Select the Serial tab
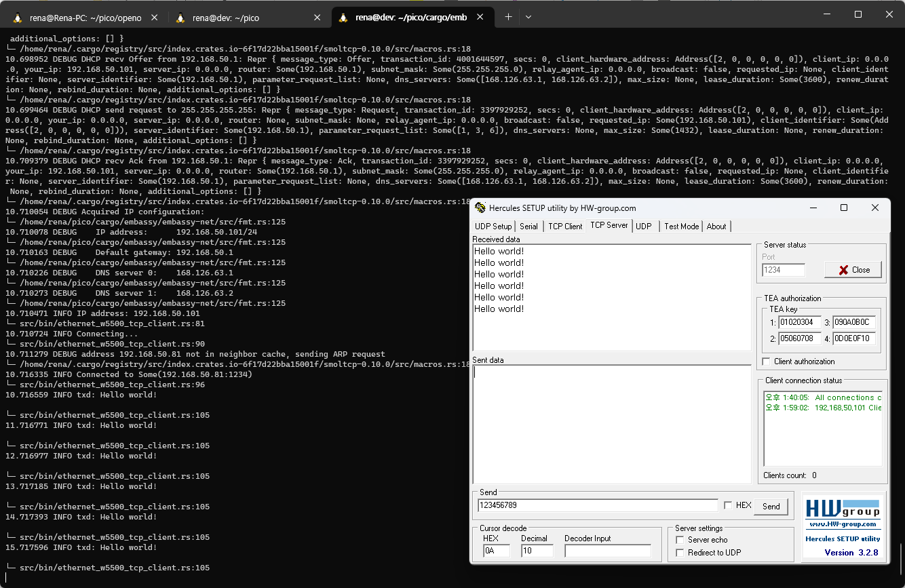This screenshot has height=588, width=905. 529,226
